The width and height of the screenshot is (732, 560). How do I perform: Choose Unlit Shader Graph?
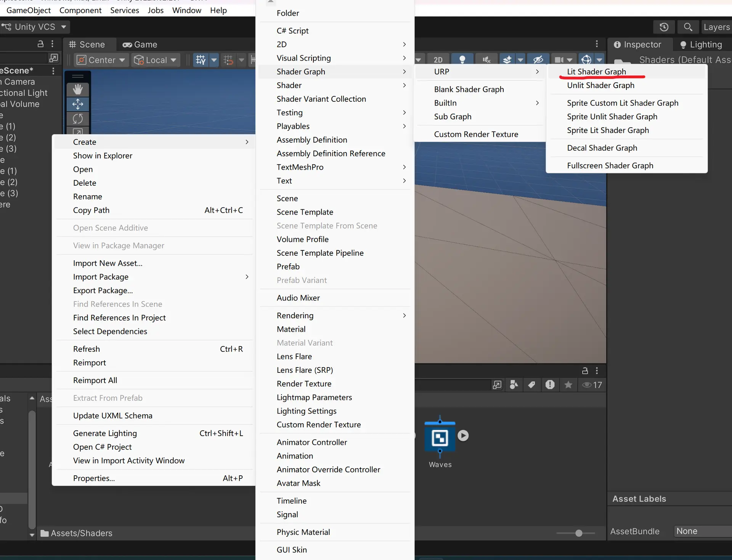627,85
